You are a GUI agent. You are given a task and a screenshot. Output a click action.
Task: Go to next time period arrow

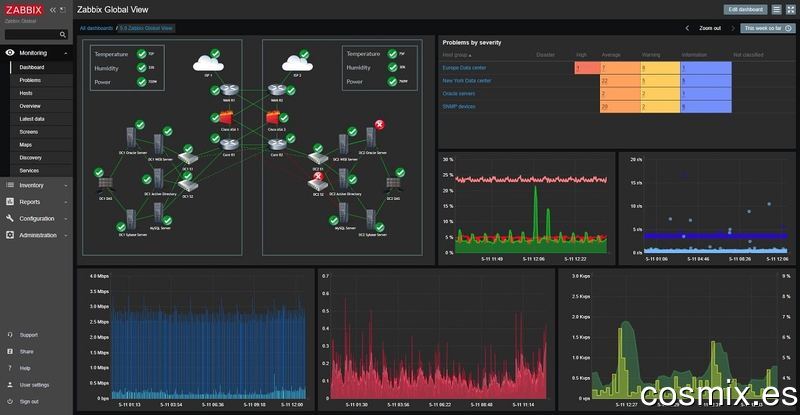click(x=733, y=28)
